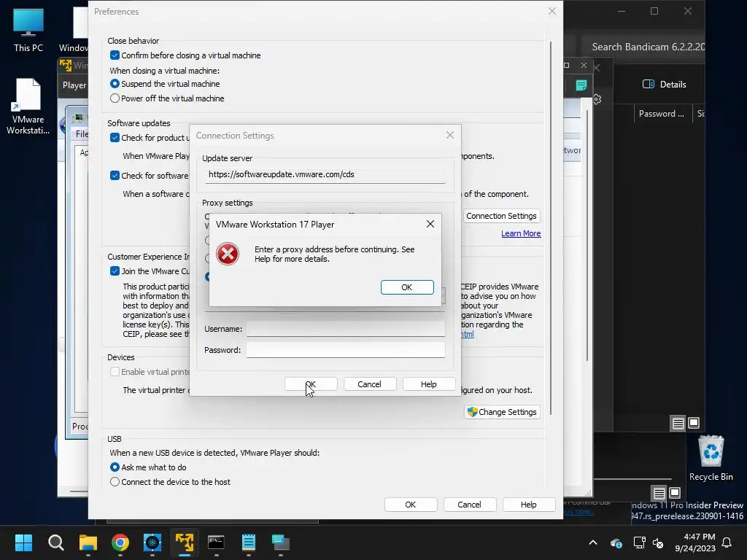Click the proxy Password field

[x=345, y=349]
